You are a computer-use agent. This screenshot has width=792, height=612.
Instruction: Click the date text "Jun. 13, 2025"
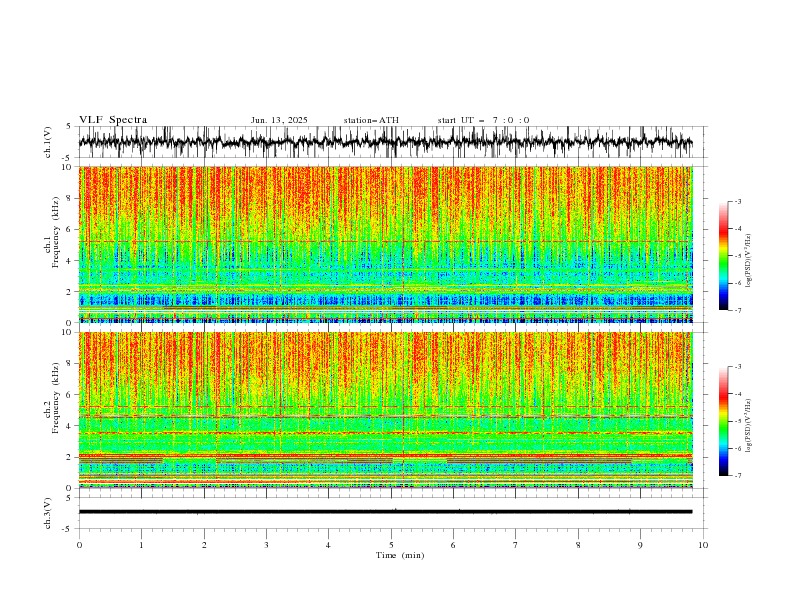click(x=279, y=120)
